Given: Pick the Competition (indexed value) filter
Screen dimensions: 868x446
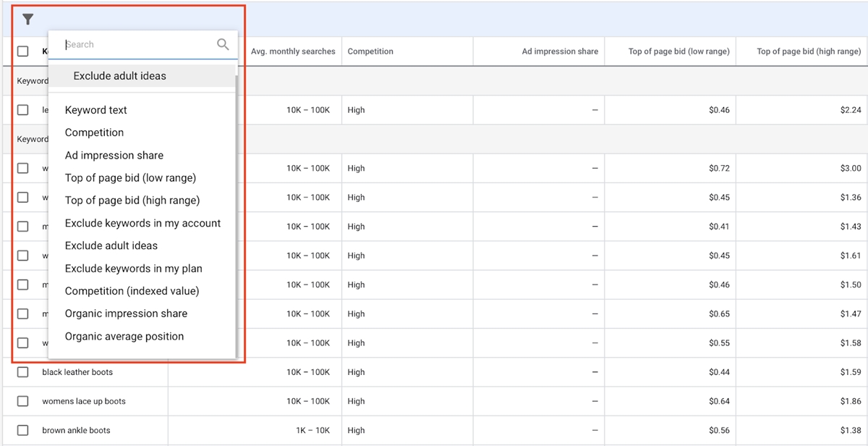Looking at the screenshot, I should (132, 290).
